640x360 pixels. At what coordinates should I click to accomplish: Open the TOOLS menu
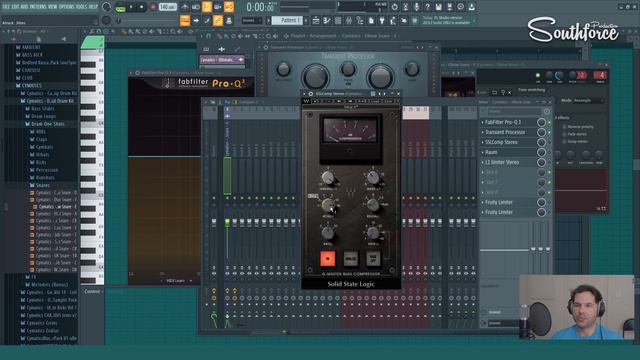pos(81,7)
